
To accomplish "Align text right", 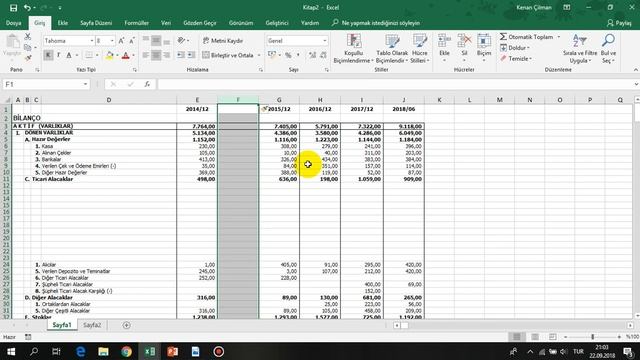I will pos(167,55).
